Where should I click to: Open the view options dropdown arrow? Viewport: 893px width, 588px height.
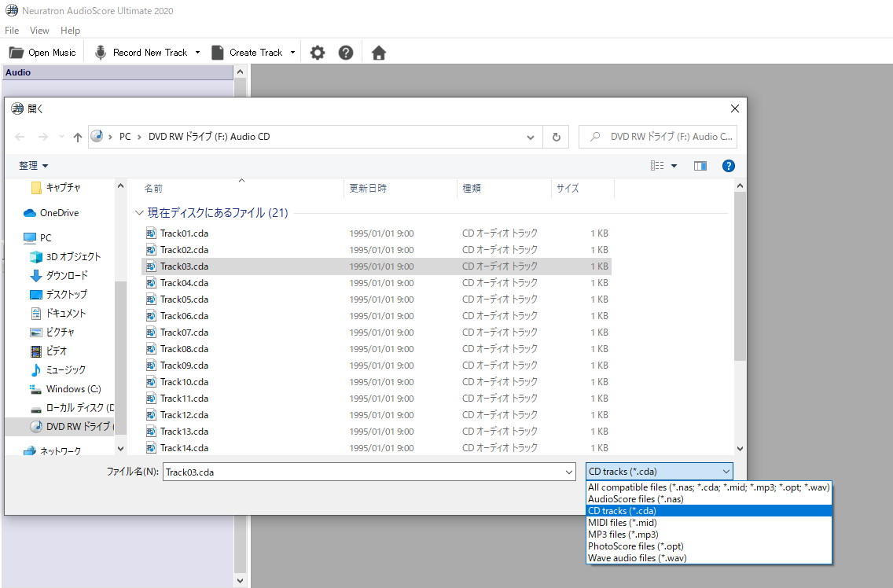click(x=674, y=166)
